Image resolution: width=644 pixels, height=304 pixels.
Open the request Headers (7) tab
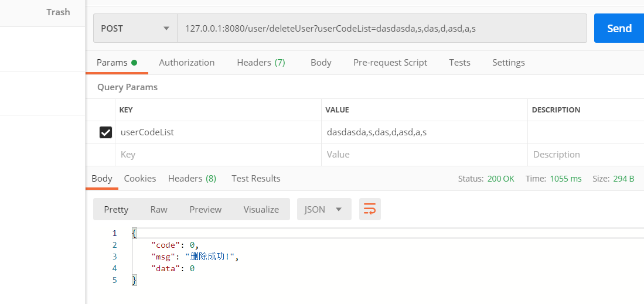click(261, 63)
